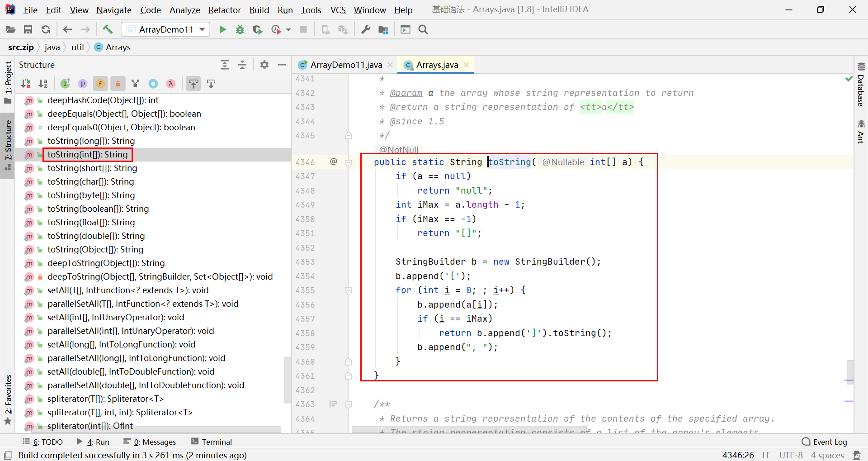Open the Refactor menu
This screenshot has height=461, width=868.
tap(224, 10)
